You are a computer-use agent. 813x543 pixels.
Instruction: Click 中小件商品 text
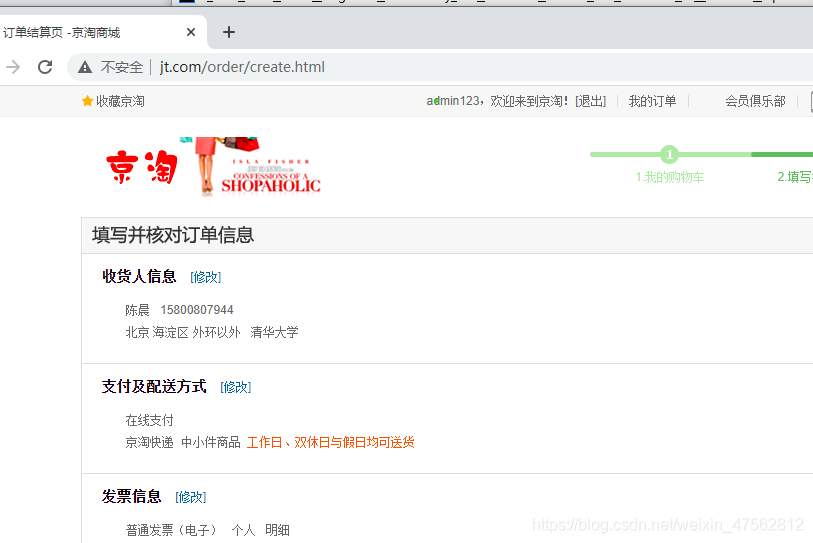pyautogui.click(x=211, y=442)
